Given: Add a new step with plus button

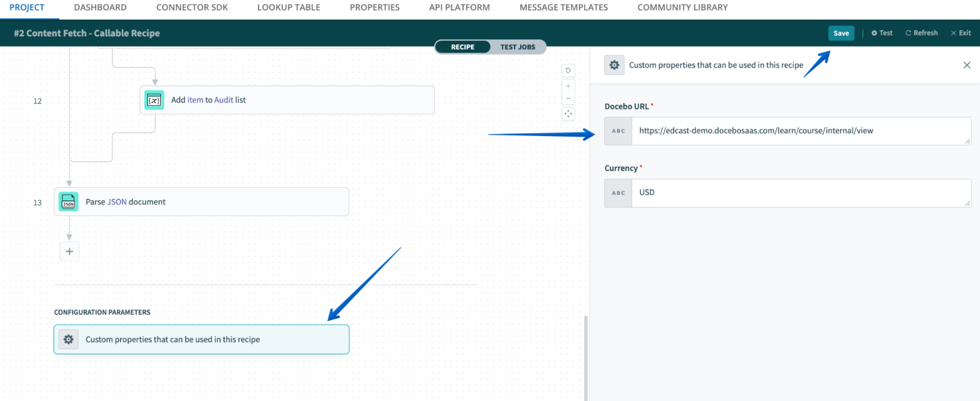Looking at the screenshot, I should coord(70,251).
